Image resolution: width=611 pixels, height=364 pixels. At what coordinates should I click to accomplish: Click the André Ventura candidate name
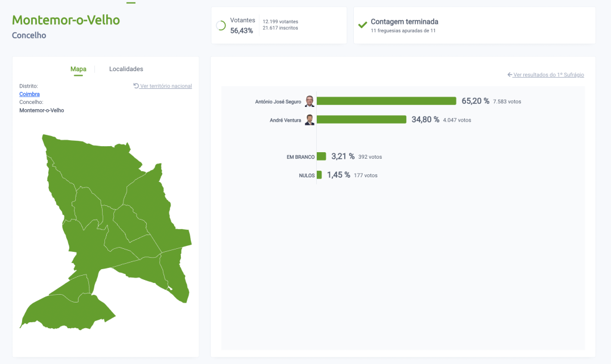coord(285,120)
